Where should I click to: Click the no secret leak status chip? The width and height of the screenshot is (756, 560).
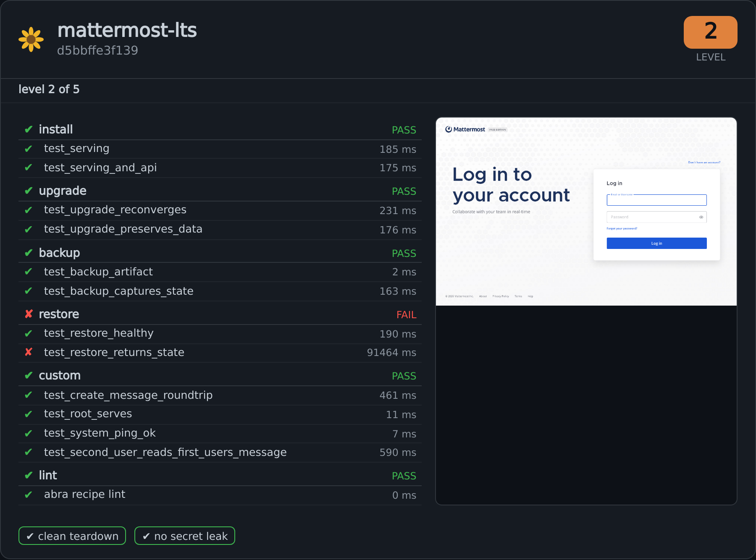click(x=185, y=536)
